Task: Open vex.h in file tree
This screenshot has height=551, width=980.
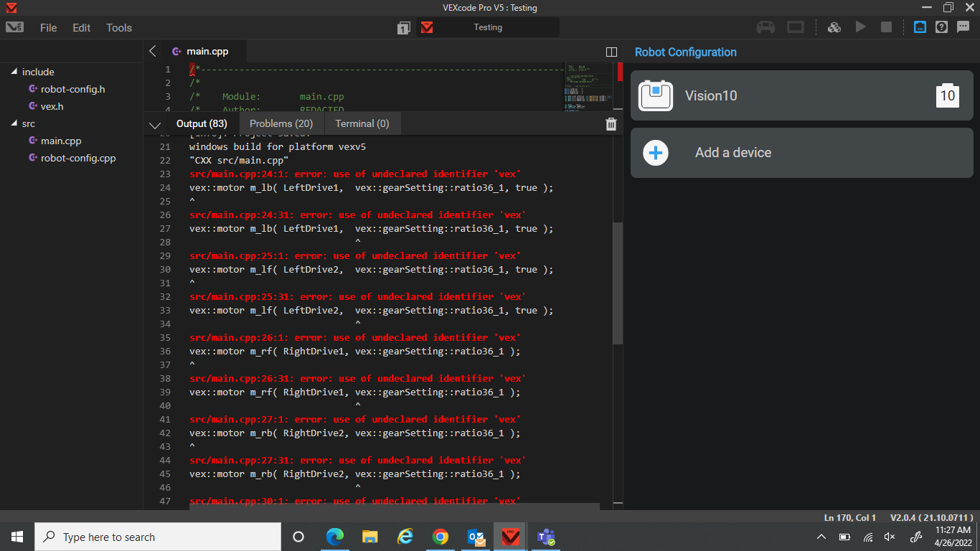Action: point(52,106)
